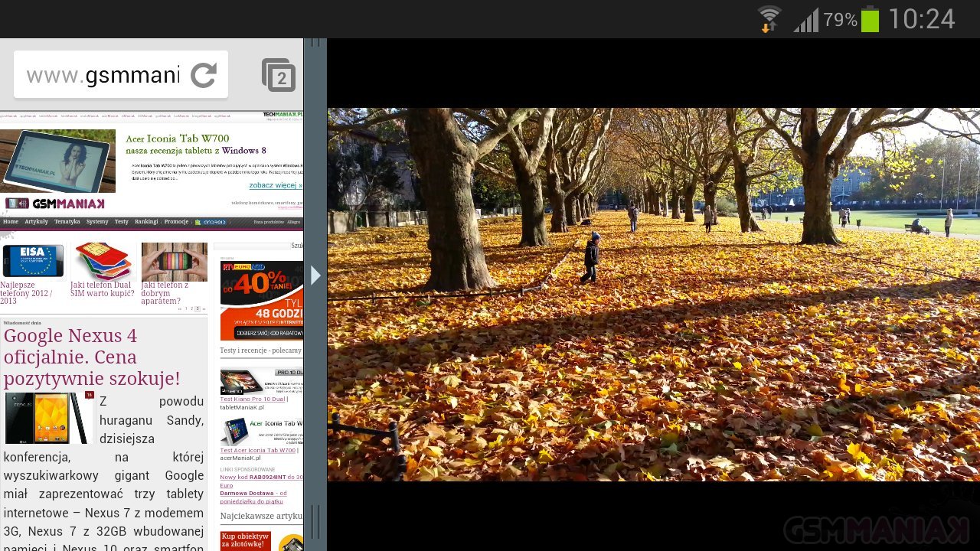Open the Tematyka navigation menu
Viewport: 980px width, 551px height.
(67, 222)
